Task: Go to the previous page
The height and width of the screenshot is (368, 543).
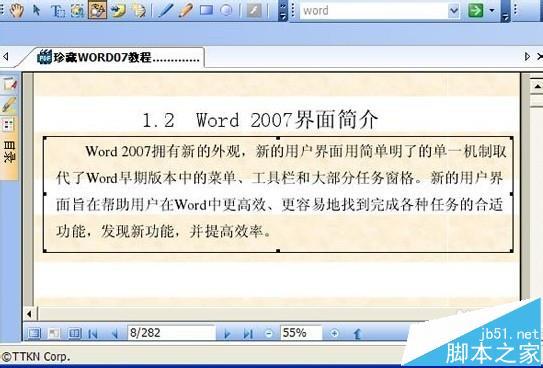Action: point(114,333)
